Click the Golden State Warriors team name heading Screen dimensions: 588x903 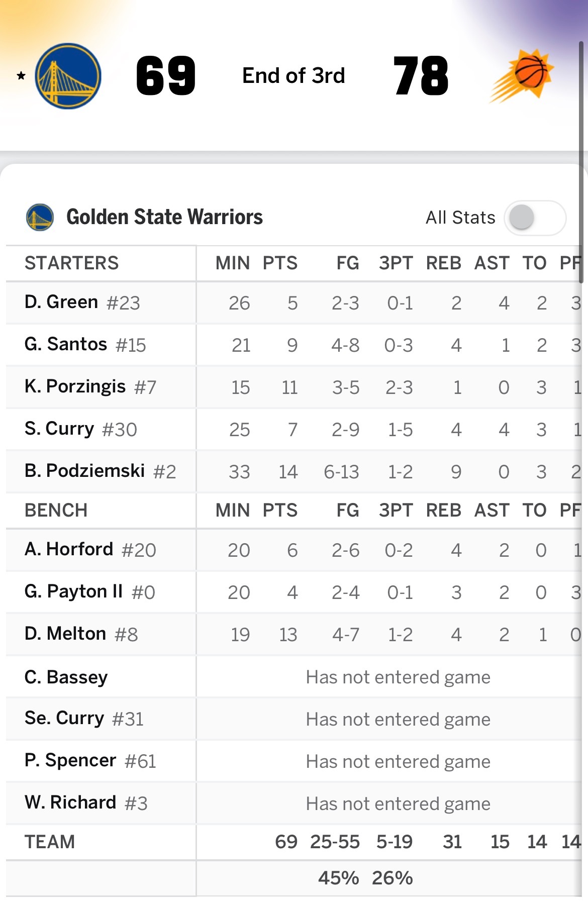click(x=164, y=217)
